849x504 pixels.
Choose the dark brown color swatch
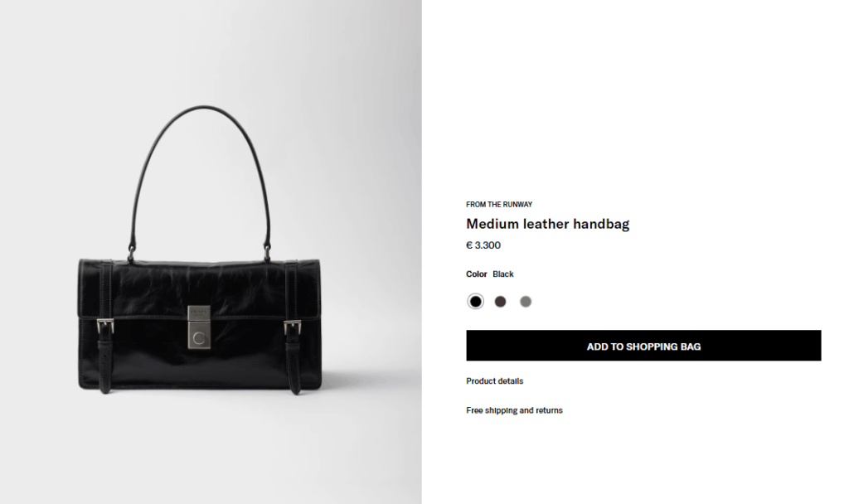[500, 302]
